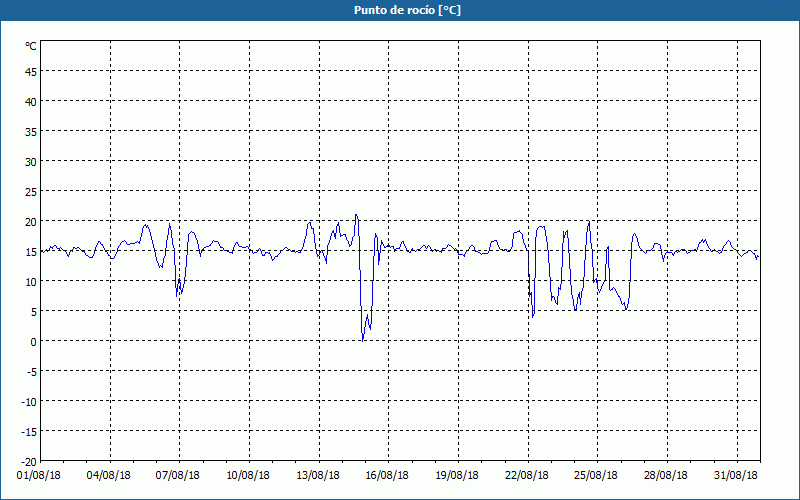
Task: Click the highest dew point peak near 21°C
Action: (356, 215)
